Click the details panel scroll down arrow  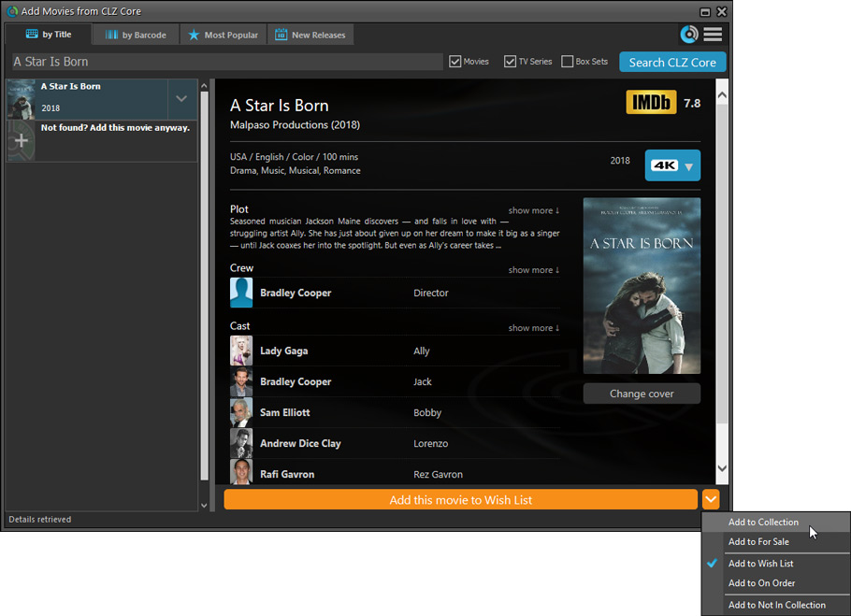click(x=722, y=468)
